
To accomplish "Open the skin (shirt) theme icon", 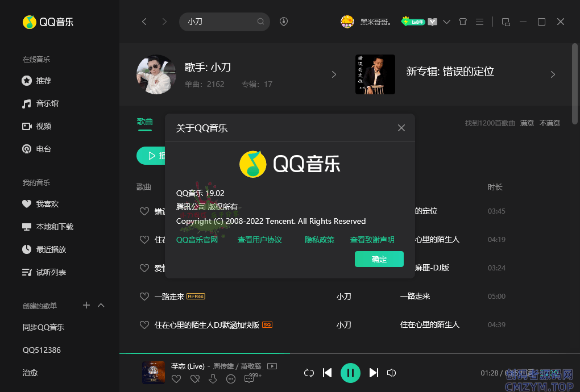I will pos(462,22).
